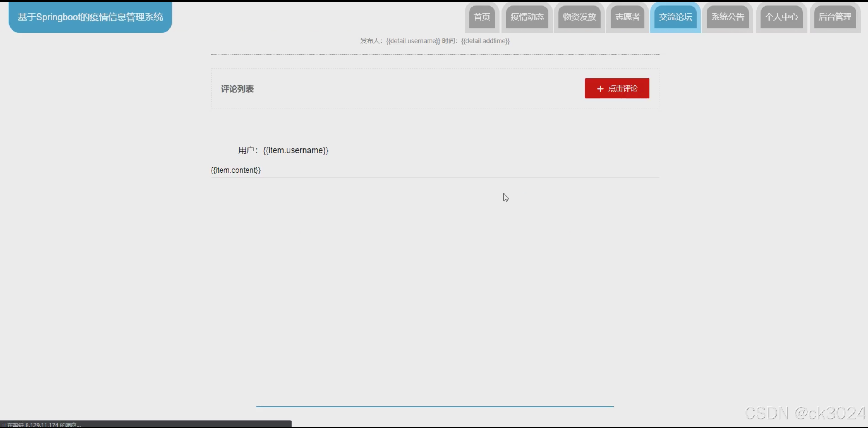This screenshot has height=428, width=868.
Task: Open the 个人中心 page
Action: (781, 17)
